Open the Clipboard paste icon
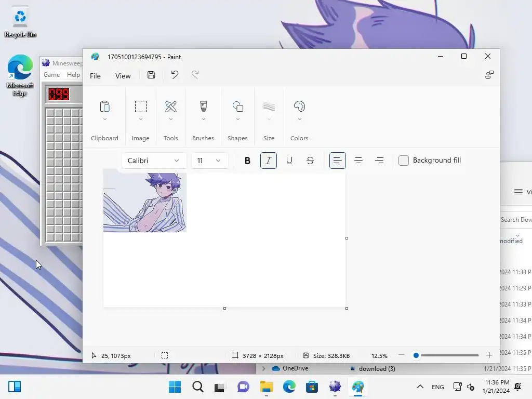The width and height of the screenshot is (532, 399). (x=104, y=107)
